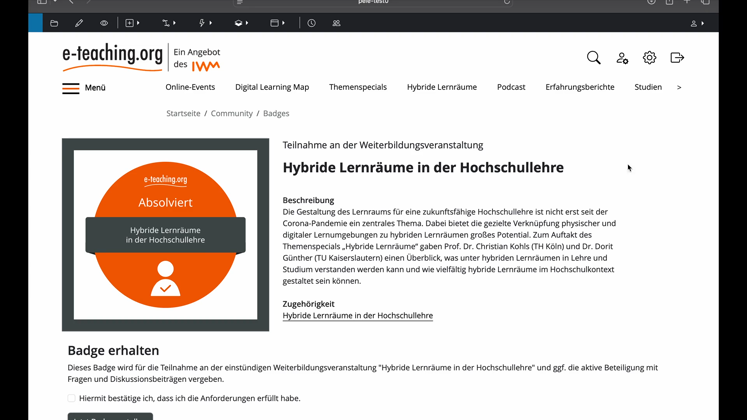Open the user menu dropdown at toolbar right
Viewport: 747px width, 420px height.
point(697,23)
